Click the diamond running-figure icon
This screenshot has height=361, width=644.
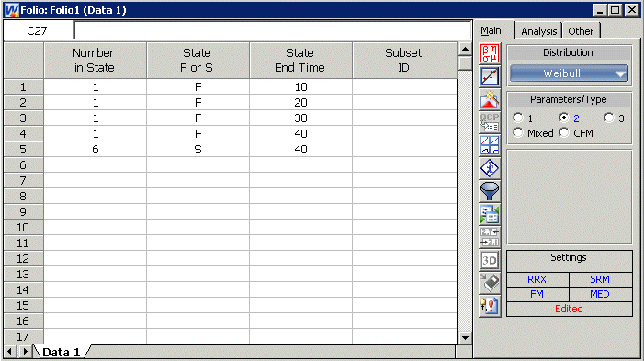[490, 168]
